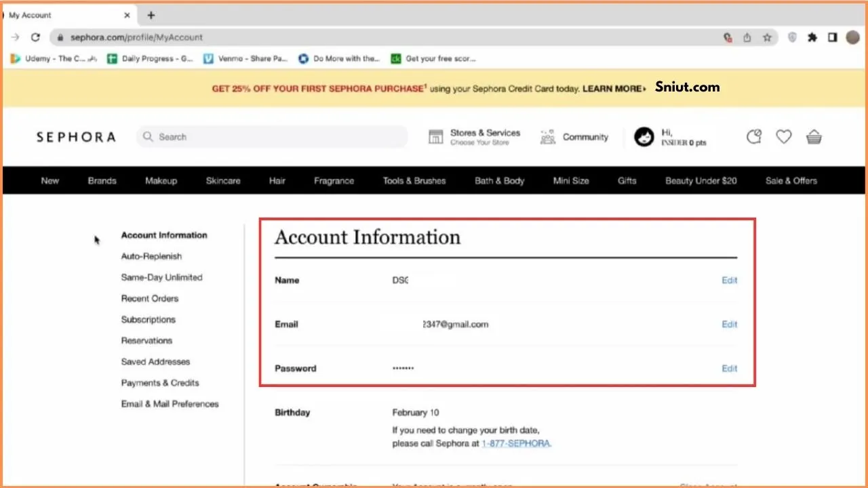868x488 pixels.
Task: Click the Udemy bookmark icon
Action: pos(15,58)
